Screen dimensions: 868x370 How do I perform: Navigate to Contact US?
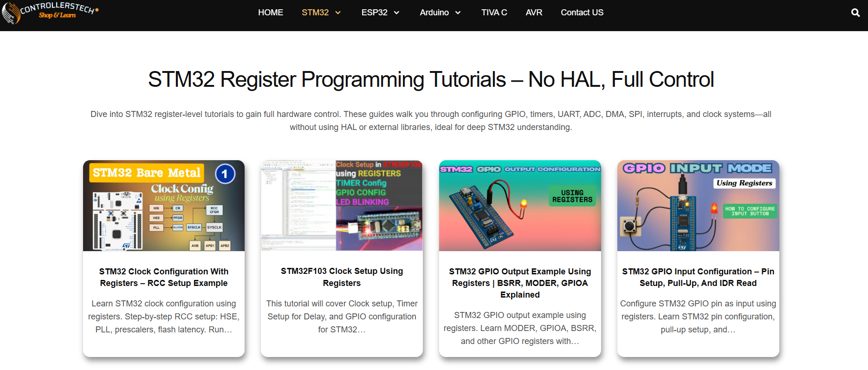coord(582,13)
